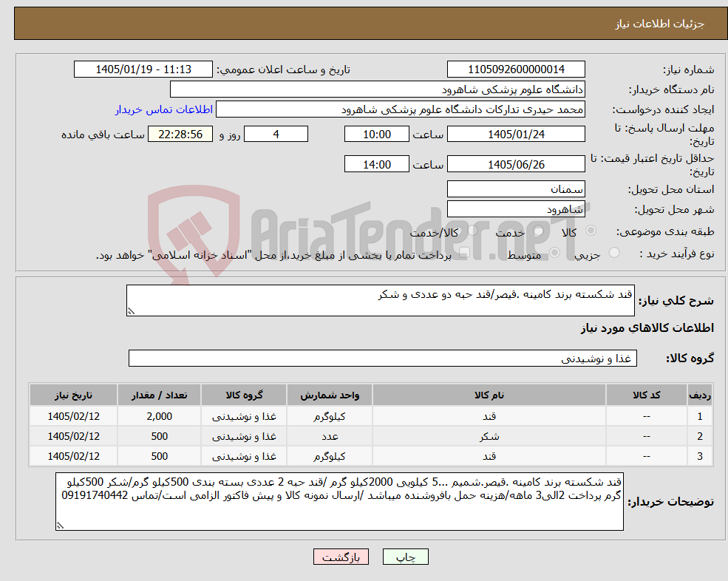Image resolution: width=728 pixels, height=581 pixels.
Task: Click need date 1405/02/12 in row 1
Action: tap(73, 416)
